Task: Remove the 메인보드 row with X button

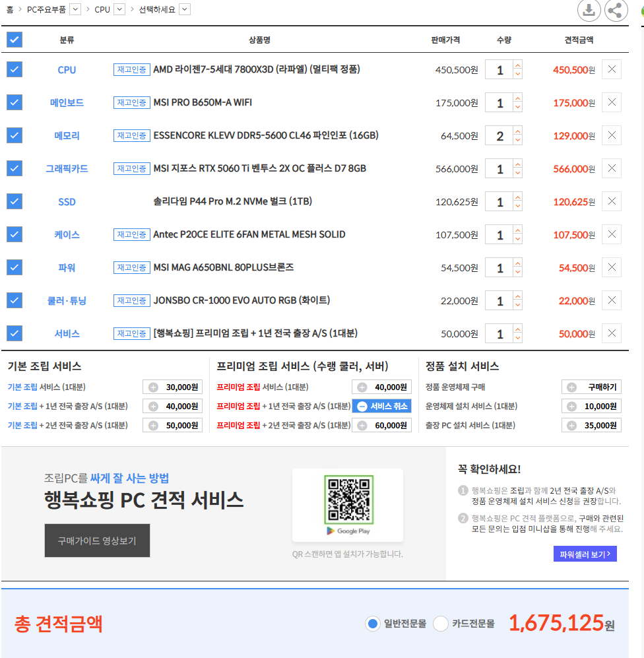Action: [x=612, y=102]
